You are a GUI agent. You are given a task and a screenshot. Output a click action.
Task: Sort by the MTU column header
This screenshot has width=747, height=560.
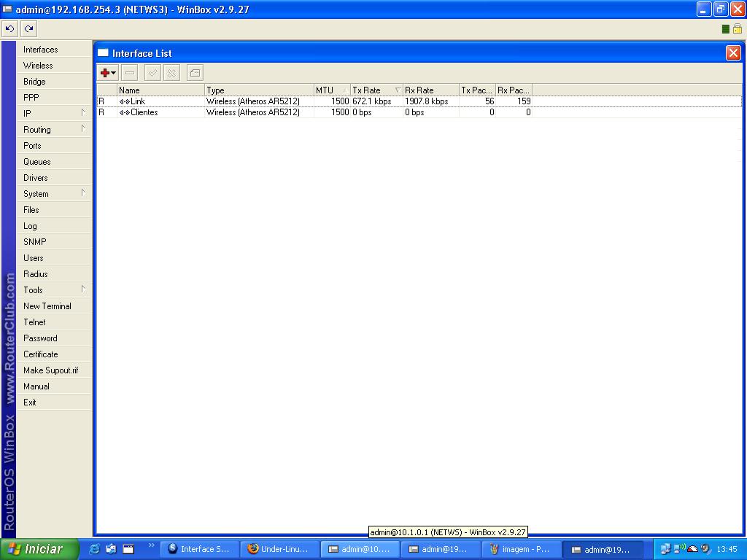332,90
